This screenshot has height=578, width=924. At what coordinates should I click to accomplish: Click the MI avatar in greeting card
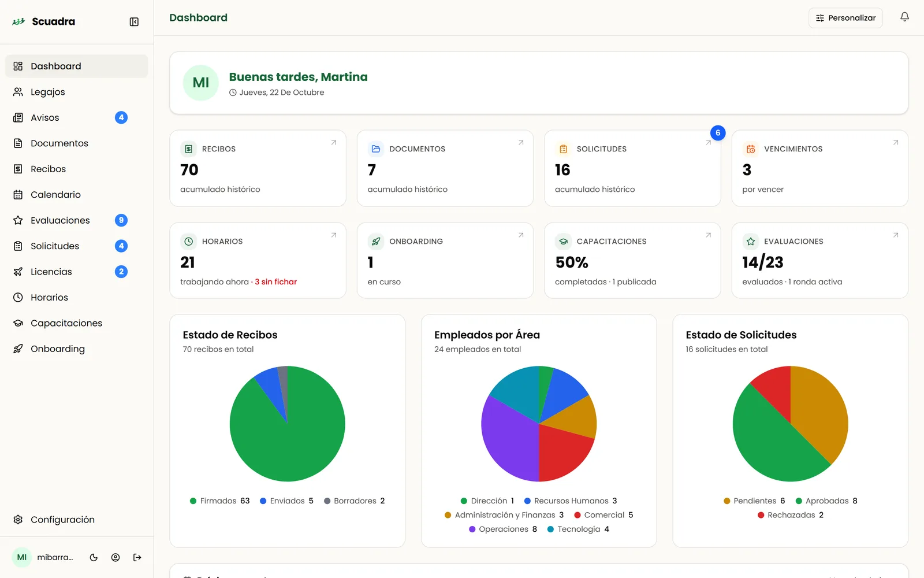[x=201, y=83]
